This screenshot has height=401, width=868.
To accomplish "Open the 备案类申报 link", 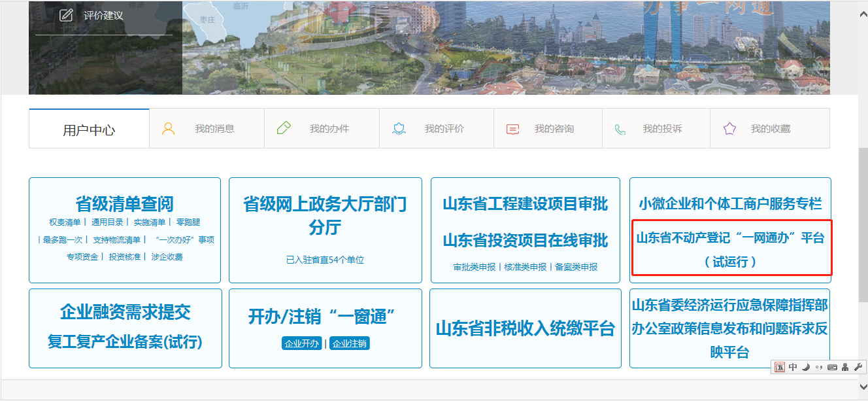I will [x=576, y=267].
